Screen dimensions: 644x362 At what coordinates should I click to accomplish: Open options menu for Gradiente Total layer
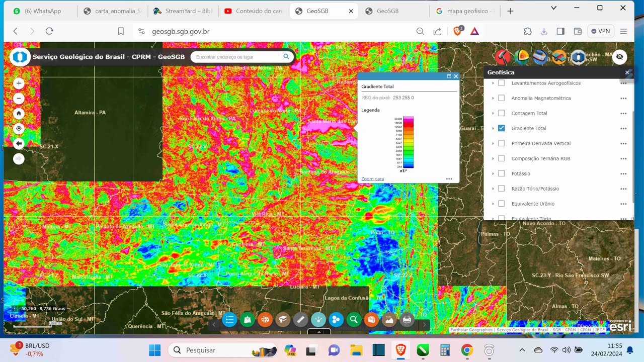tap(623, 129)
